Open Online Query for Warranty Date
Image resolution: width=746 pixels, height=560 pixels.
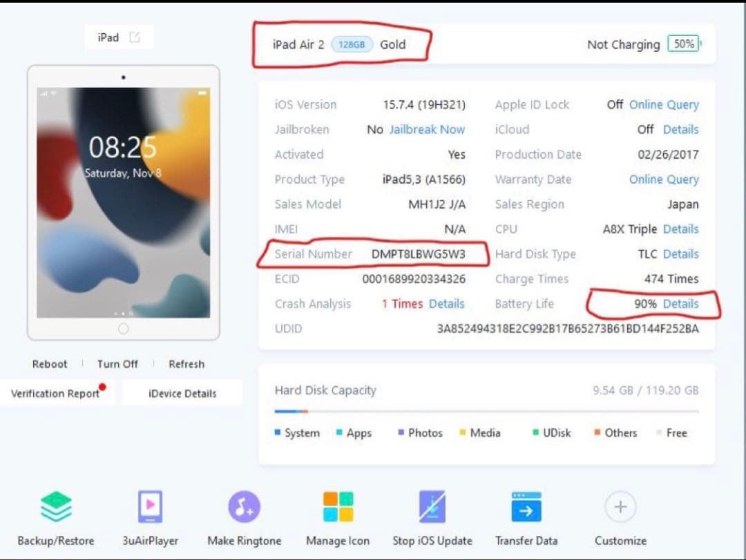click(664, 180)
